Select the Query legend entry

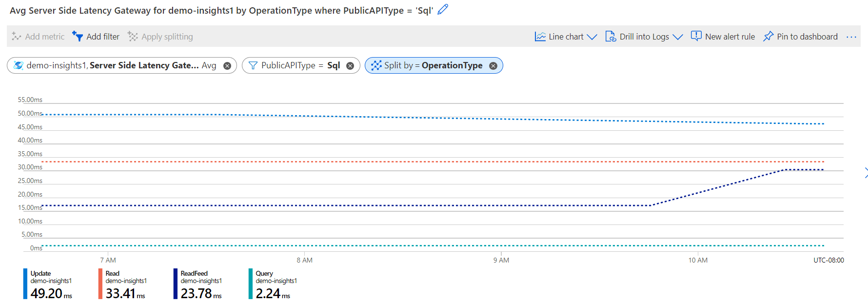tap(274, 284)
